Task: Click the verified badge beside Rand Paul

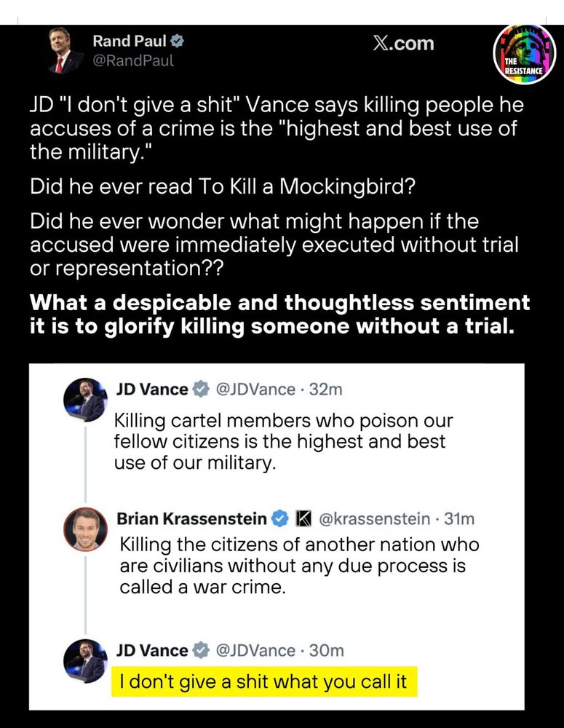Action: (177, 41)
